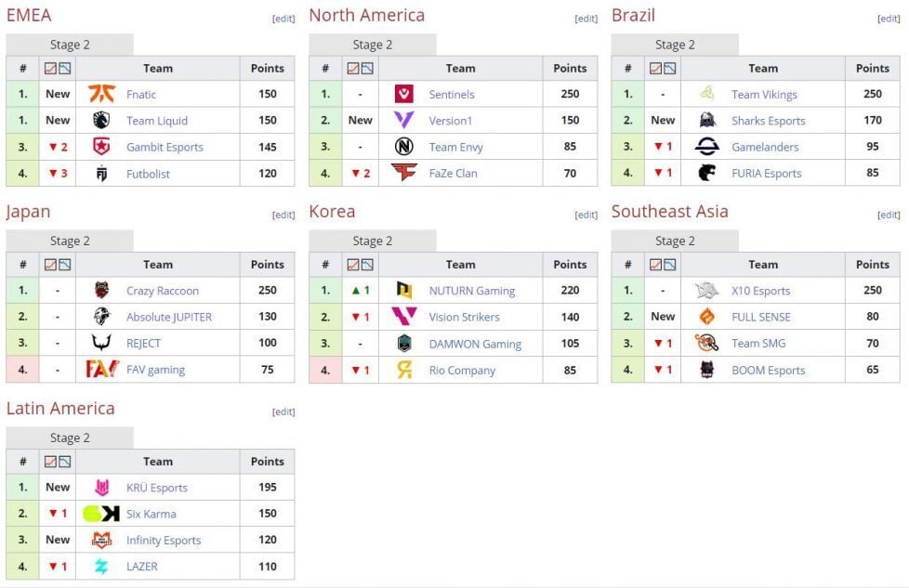
Task: Switch to the Stage 2 tab under EMEA
Action: [69, 44]
